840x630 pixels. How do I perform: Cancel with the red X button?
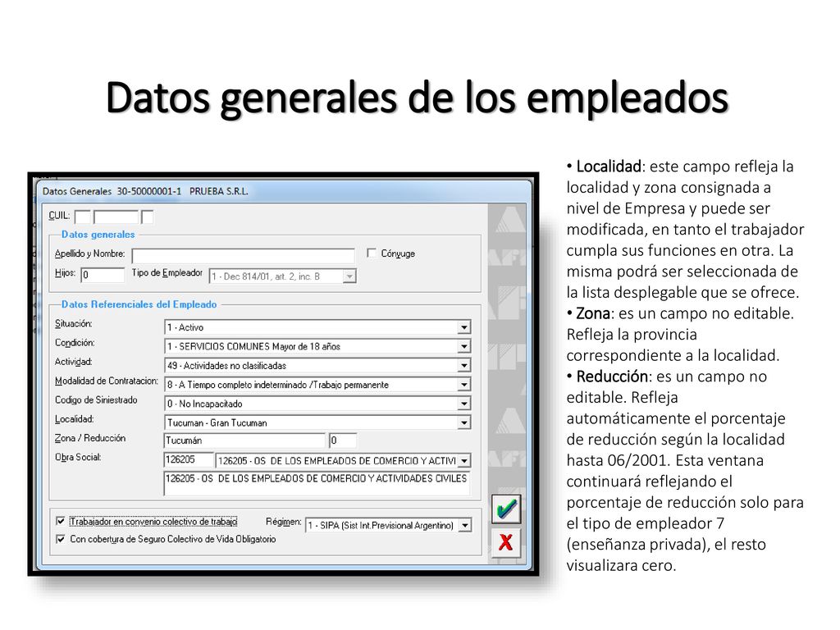pyautogui.click(x=505, y=542)
